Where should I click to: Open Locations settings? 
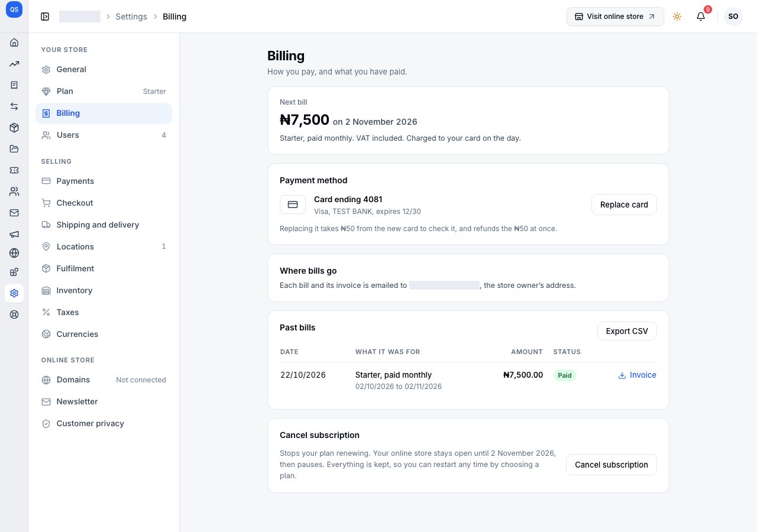click(x=103, y=247)
